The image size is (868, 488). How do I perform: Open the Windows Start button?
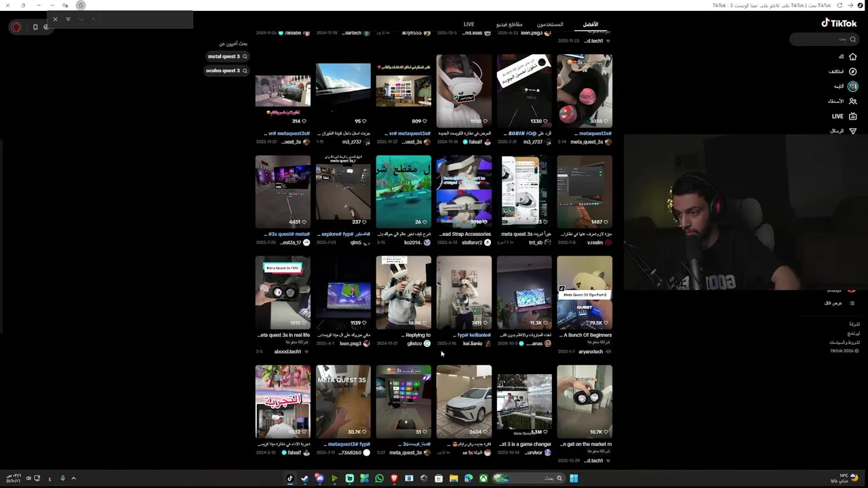tap(574, 479)
